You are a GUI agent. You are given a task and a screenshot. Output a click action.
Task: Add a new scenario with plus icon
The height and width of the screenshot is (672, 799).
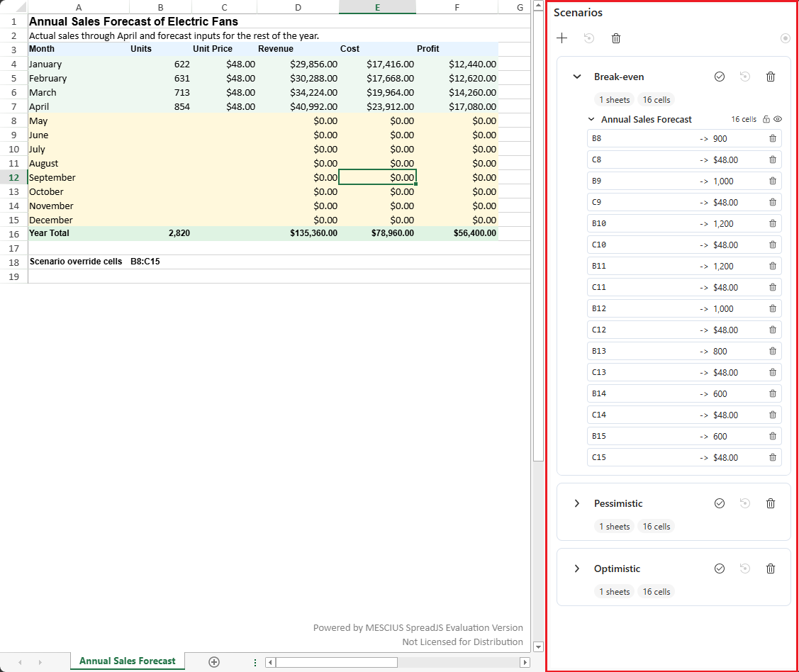click(x=561, y=38)
